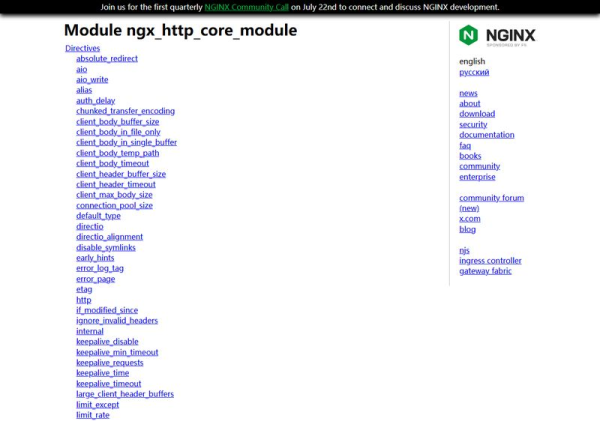The height and width of the screenshot is (421, 600).
Task: Go to auth_delay directive
Action: 96,101
